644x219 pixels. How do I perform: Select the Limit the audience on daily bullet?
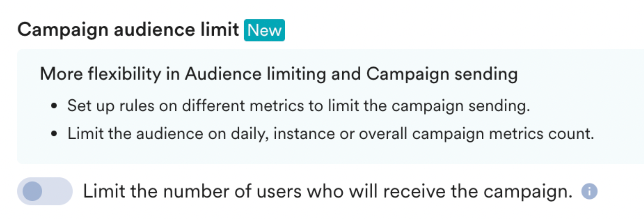point(331,134)
